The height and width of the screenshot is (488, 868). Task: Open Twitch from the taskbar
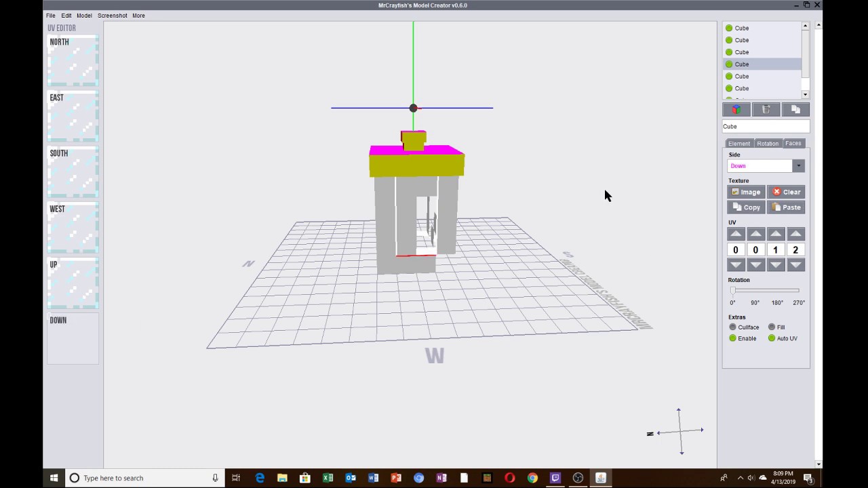[555, 478]
